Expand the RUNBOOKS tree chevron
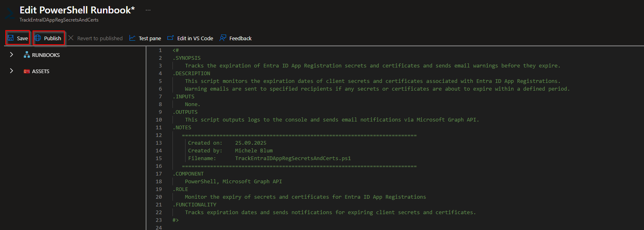644x230 pixels. coord(11,55)
